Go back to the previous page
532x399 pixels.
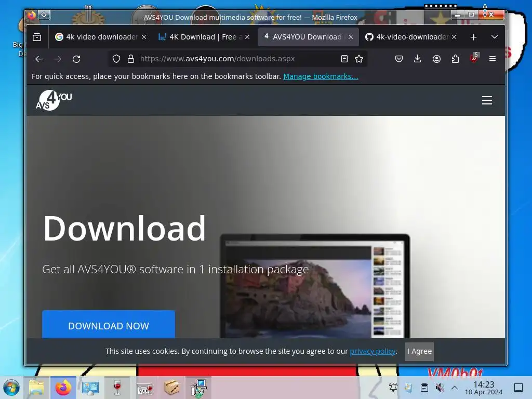[39, 59]
